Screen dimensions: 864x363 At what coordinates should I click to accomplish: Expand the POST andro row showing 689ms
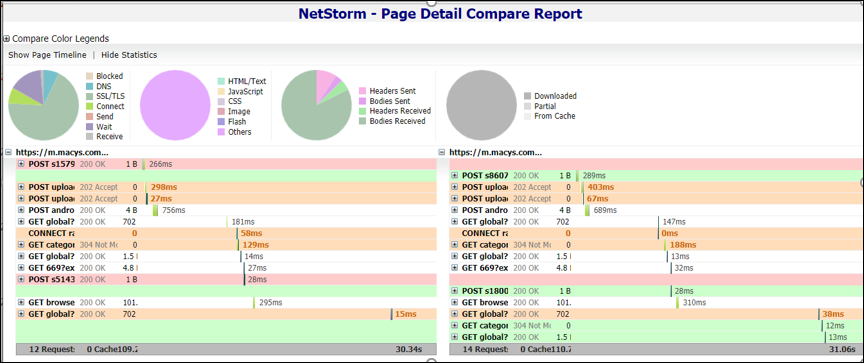pyautogui.click(x=454, y=210)
